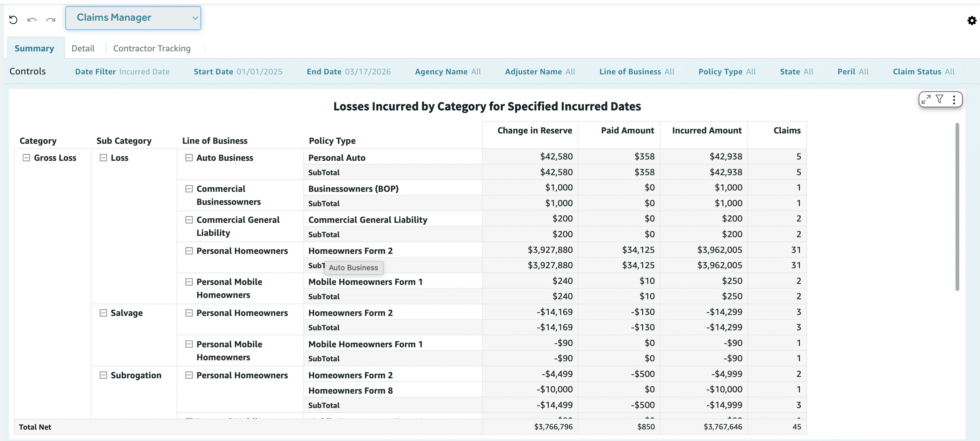The width and height of the screenshot is (980, 441).
Task: Collapse the Salvage sub category
Action: coord(103,313)
